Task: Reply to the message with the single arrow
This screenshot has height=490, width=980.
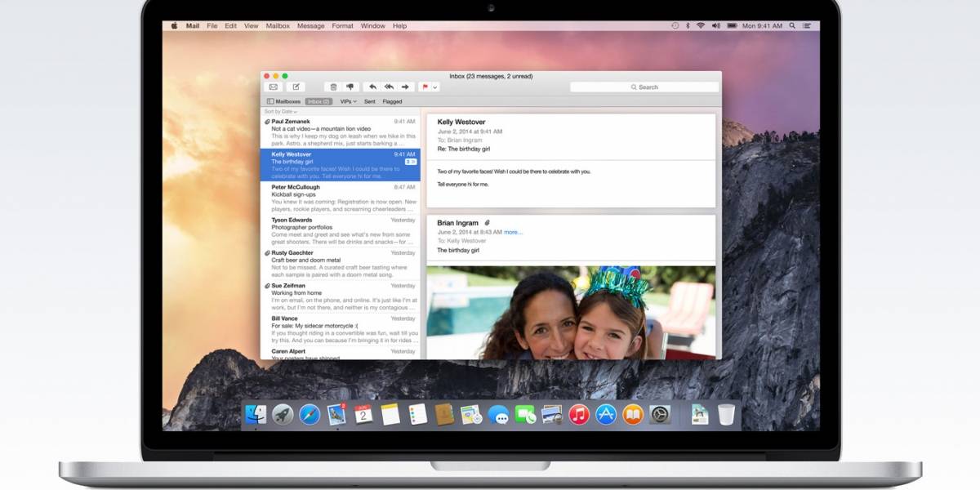Action: click(372, 87)
